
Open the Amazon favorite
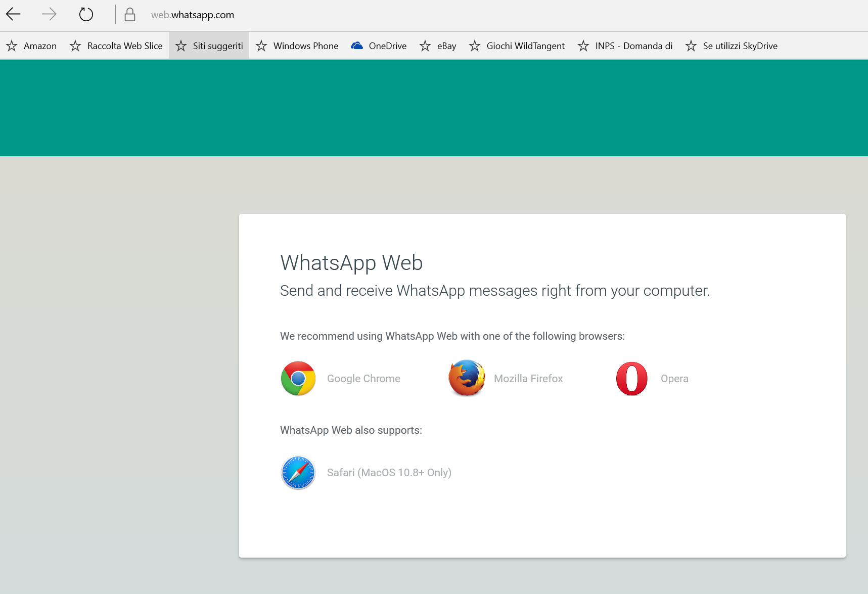coord(31,46)
